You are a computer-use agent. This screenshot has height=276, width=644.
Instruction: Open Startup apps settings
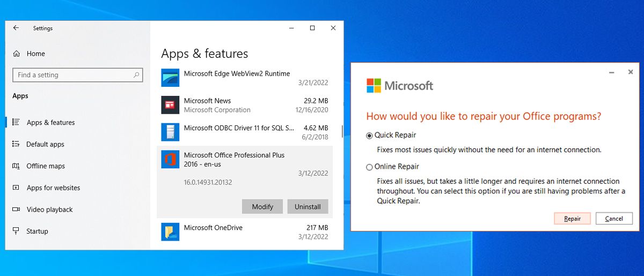pos(37,231)
